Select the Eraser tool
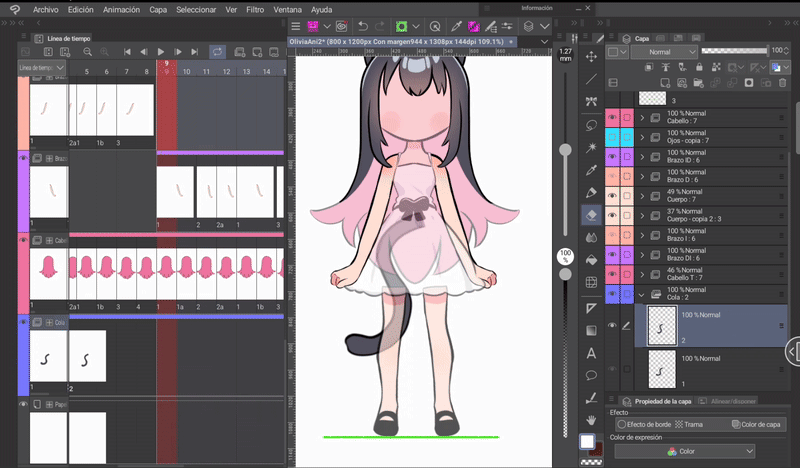The image size is (800, 468). [591, 215]
